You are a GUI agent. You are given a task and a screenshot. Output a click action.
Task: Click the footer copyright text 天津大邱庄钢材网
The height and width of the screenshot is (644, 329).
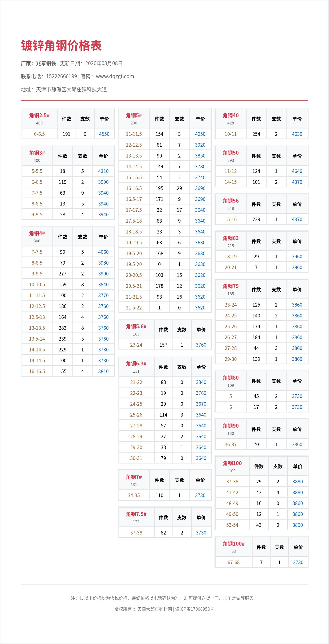(x=155, y=609)
